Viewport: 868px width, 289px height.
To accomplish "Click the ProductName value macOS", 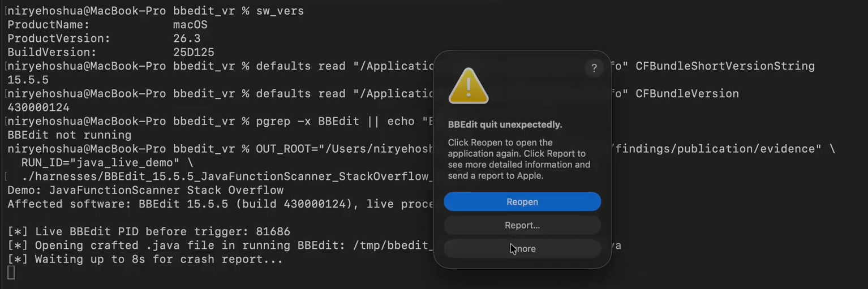I will tap(190, 25).
